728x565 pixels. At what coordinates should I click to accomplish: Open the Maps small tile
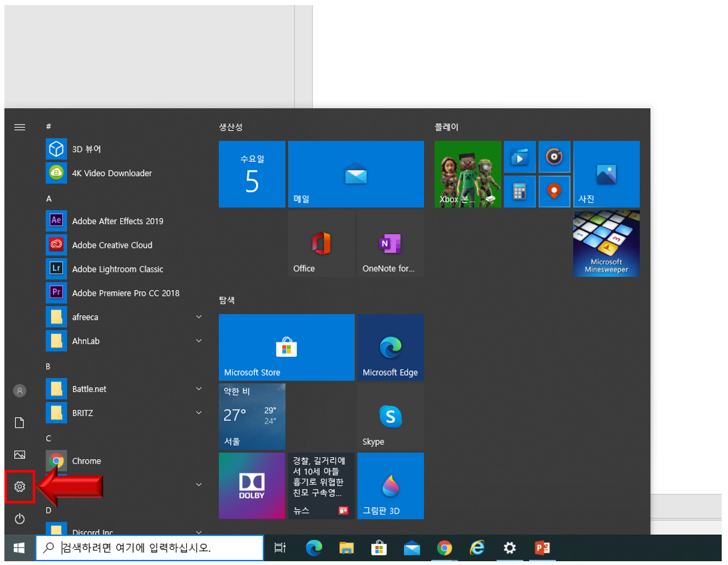click(554, 191)
